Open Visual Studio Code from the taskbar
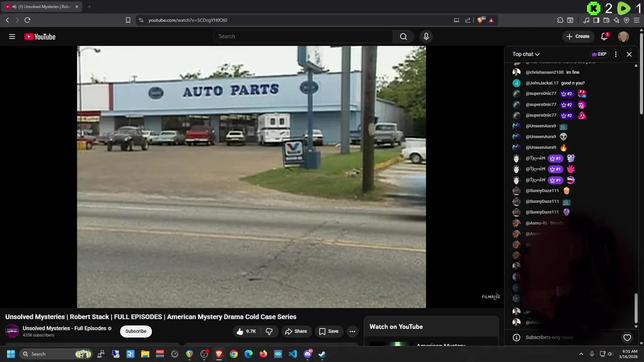644x362 pixels. click(293, 354)
